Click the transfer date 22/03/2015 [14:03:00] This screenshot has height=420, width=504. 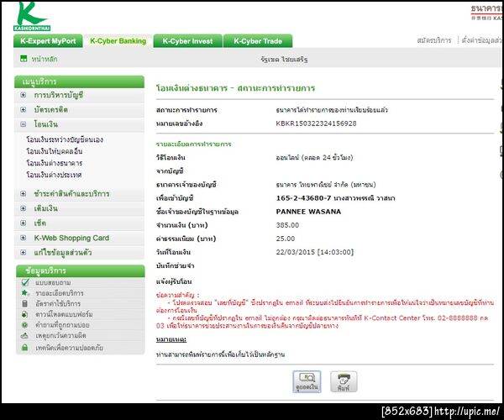click(x=315, y=252)
